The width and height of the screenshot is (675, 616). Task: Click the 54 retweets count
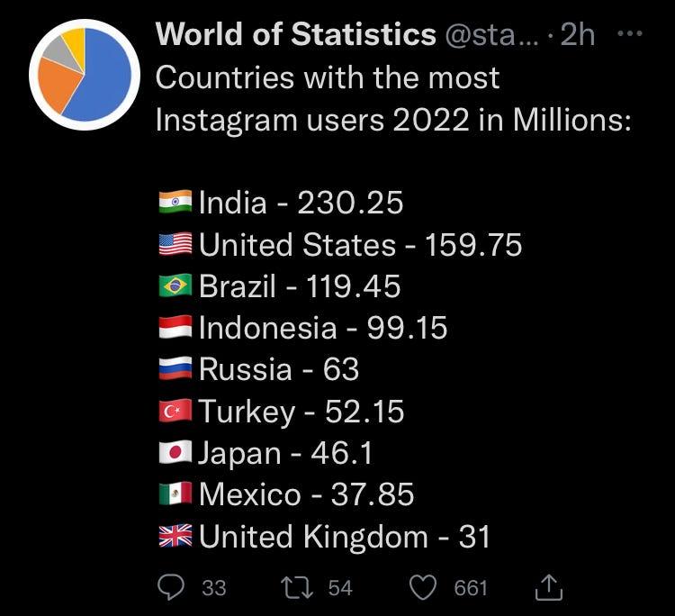pos(340,588)
